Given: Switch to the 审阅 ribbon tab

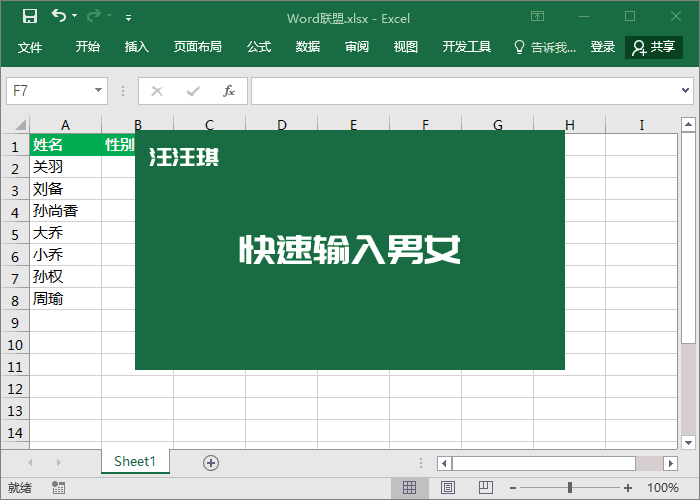Looking at the screenshot, I should (357, 46).
